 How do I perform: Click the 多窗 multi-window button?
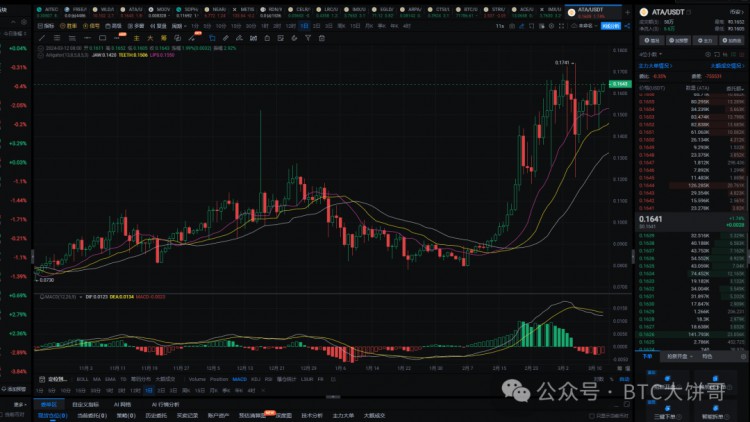136,26
